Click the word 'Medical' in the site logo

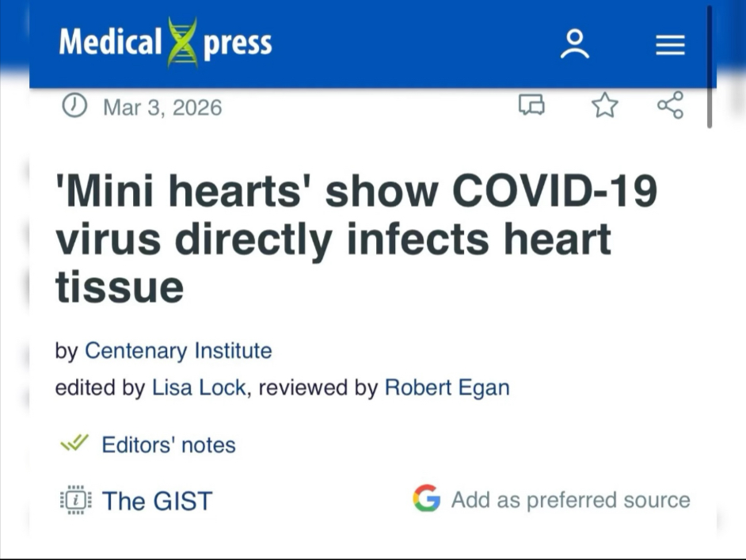110,43
